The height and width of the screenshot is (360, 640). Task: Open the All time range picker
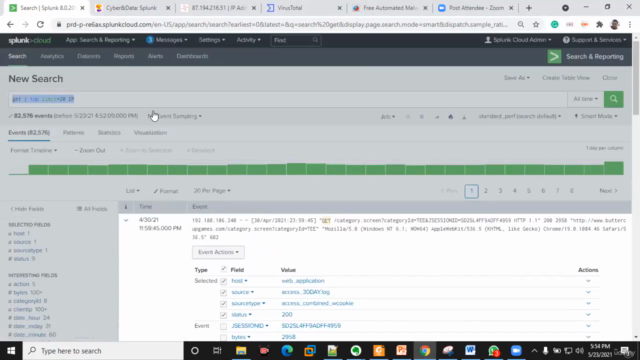585,99
